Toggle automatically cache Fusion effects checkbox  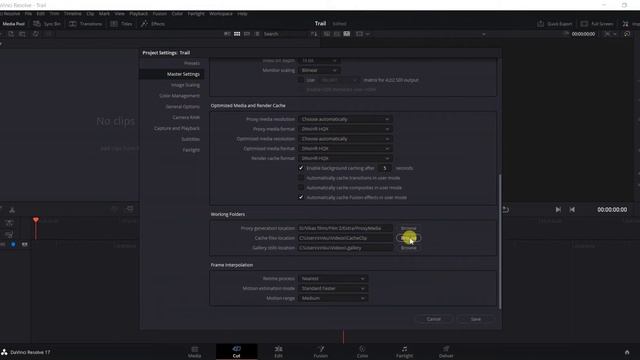(301, 198)
